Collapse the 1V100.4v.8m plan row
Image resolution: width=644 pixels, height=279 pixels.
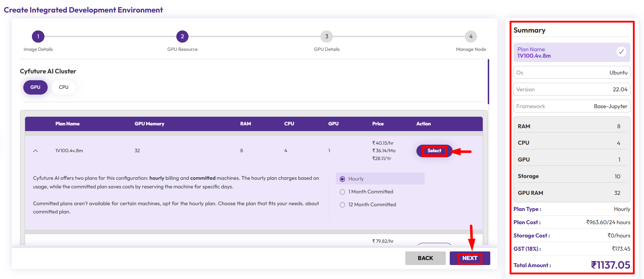[x=35, y=151]
